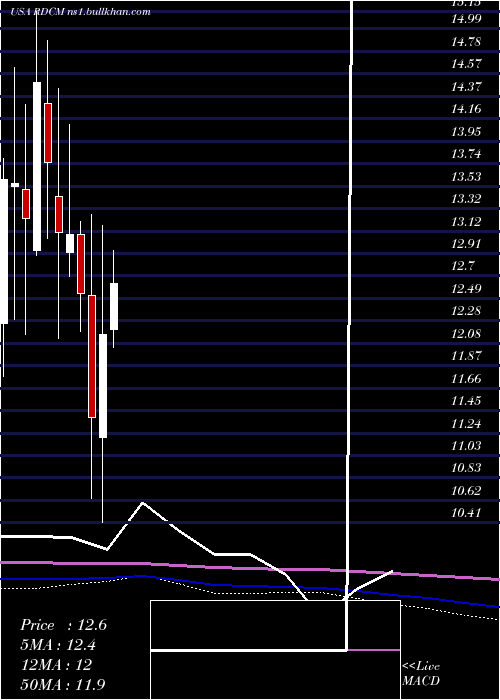
Task: Click the price axis label 14.16
Action: pyautogui.click(x=466, y=109)
